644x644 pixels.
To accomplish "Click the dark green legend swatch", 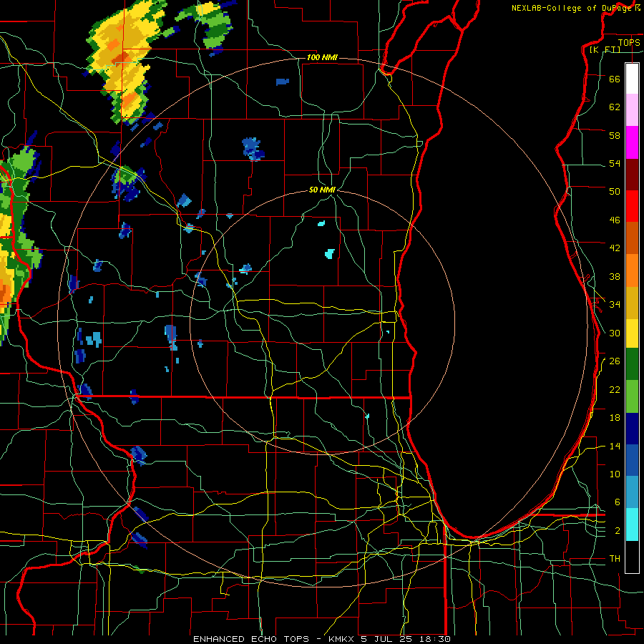I will 632,364.
